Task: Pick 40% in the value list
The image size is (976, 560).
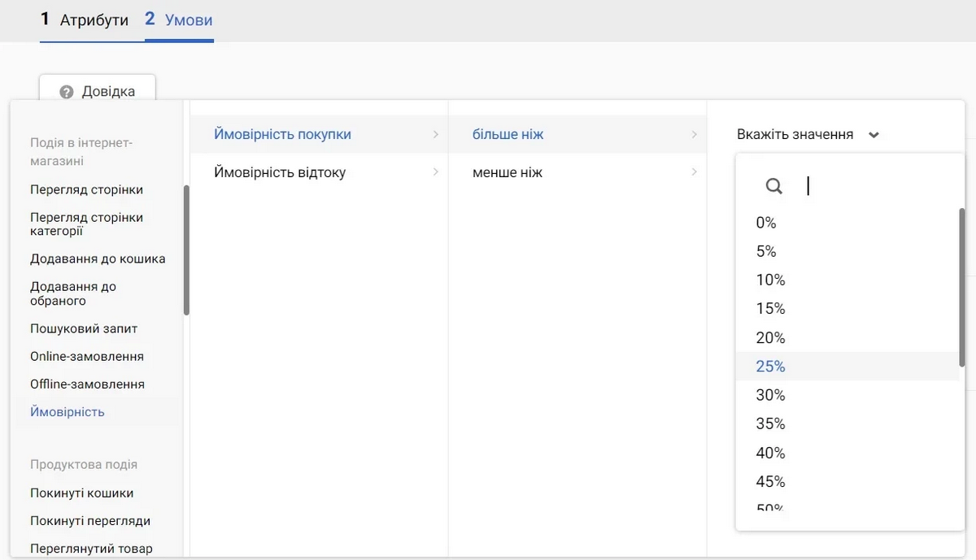Action: (x=770, y=453)
